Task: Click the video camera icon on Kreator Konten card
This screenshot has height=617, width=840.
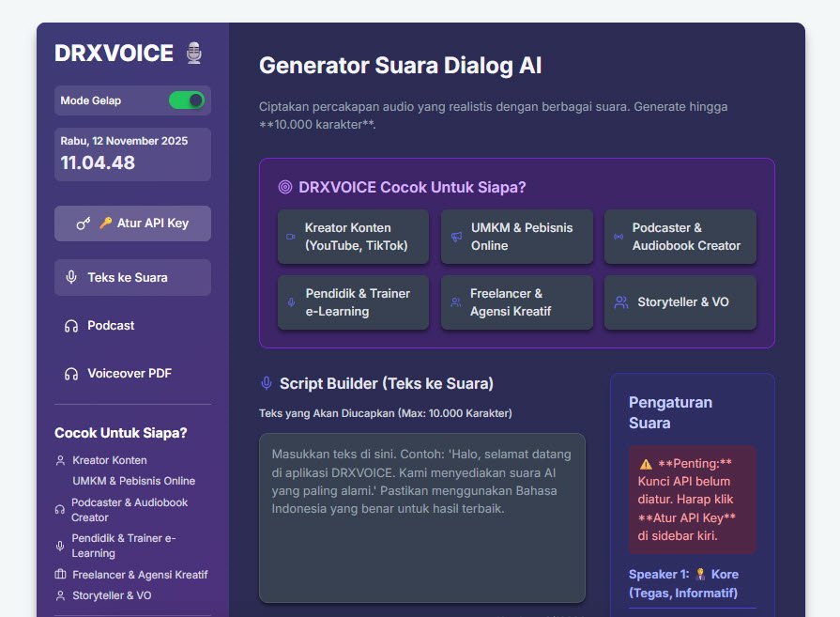Action: pos(291,237)
